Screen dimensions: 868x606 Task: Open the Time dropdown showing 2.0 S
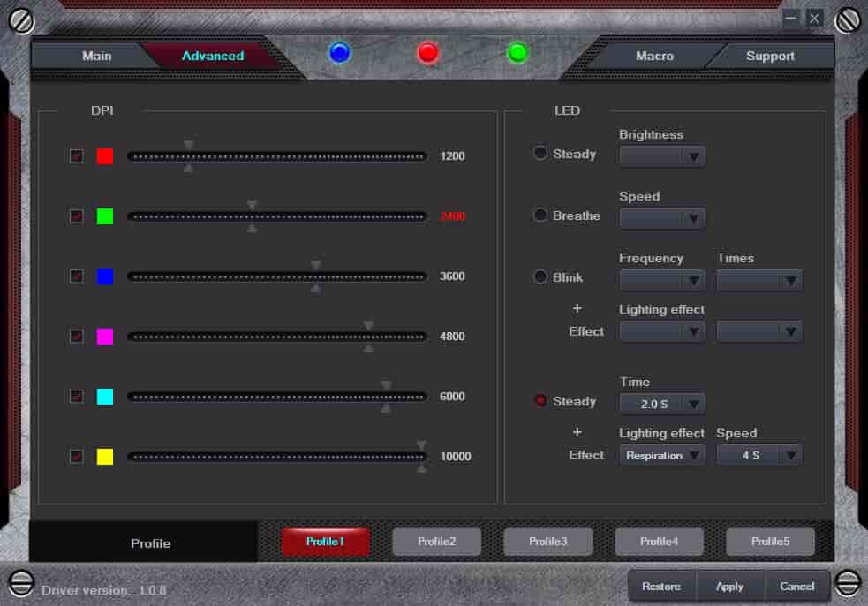662,404
